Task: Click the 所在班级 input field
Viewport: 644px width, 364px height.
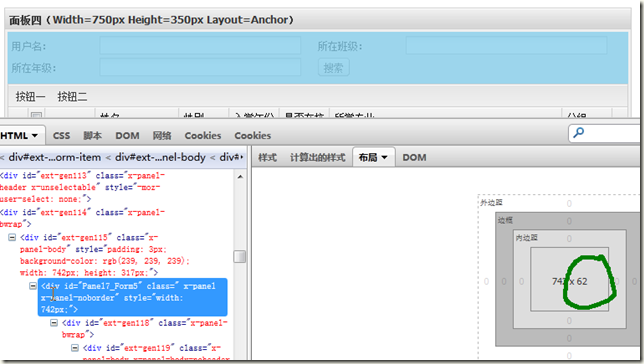Action: (x=506, y=46)
